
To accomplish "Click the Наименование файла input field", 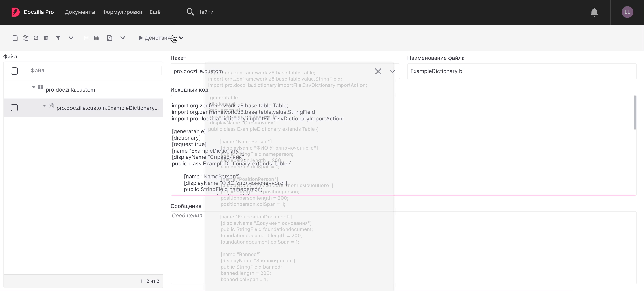I will tap(522, 71).
